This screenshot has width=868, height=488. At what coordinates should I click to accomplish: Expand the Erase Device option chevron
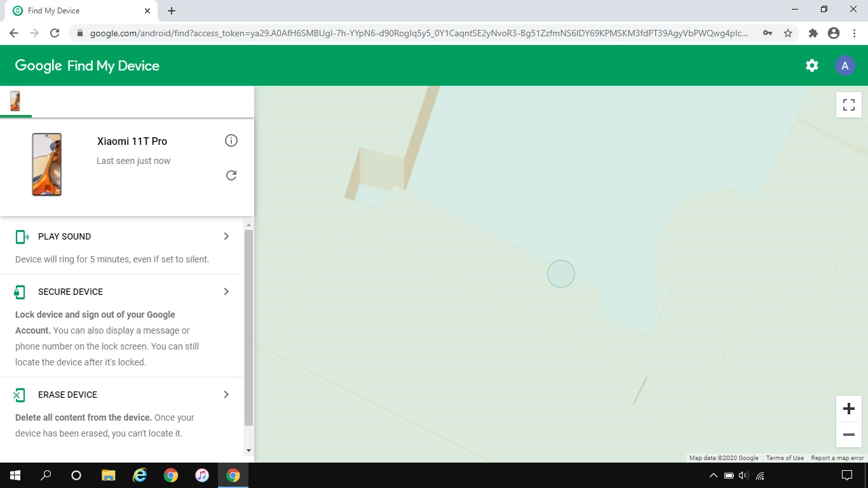tap(226, 395)
